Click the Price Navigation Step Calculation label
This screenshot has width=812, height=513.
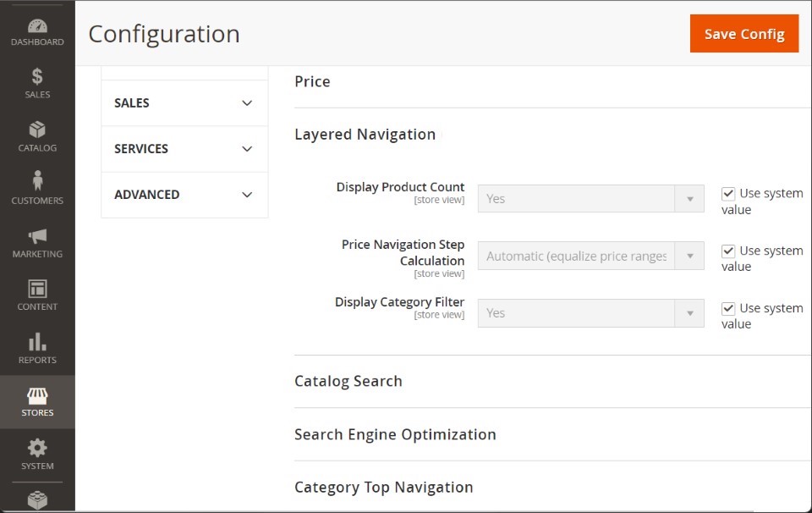coord(403,252)
